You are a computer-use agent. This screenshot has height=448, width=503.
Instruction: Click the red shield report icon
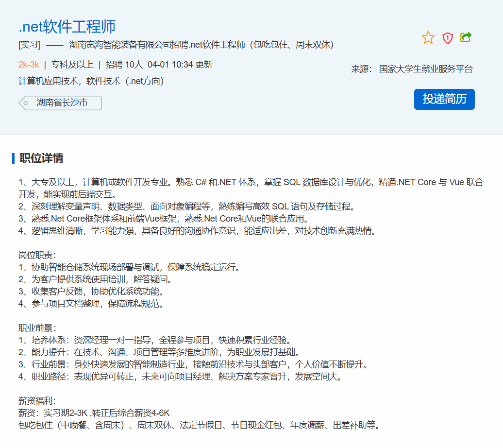(x=448, y=38)
